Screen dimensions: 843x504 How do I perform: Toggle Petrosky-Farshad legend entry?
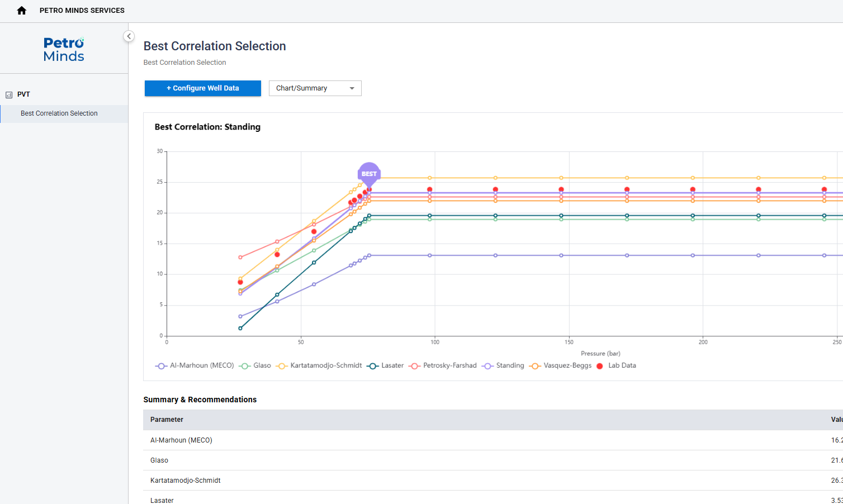[x=443, y=366]
